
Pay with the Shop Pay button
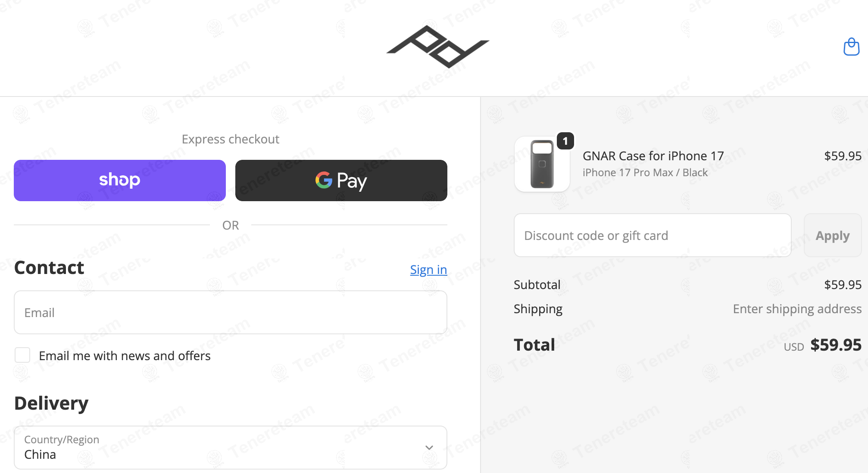120,180
